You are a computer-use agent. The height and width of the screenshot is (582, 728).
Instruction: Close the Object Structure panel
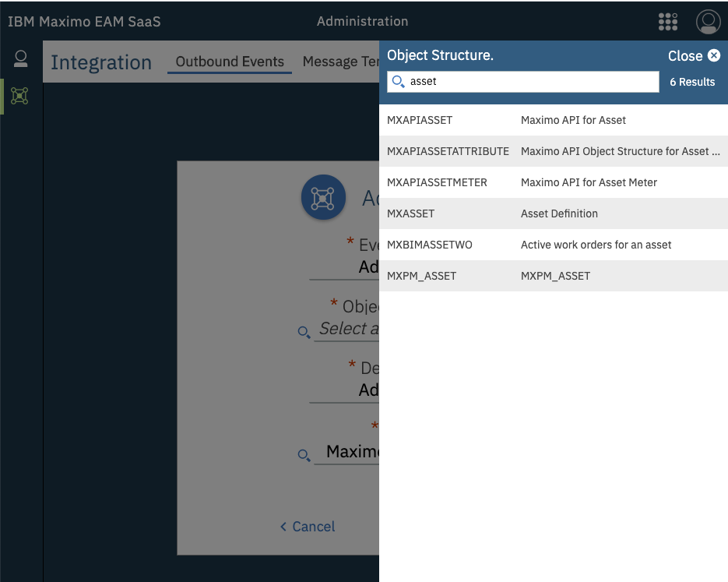click(x=694, y=55)
